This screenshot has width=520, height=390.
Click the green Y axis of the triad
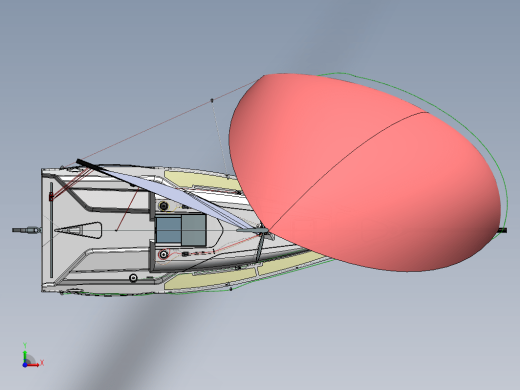25,357
